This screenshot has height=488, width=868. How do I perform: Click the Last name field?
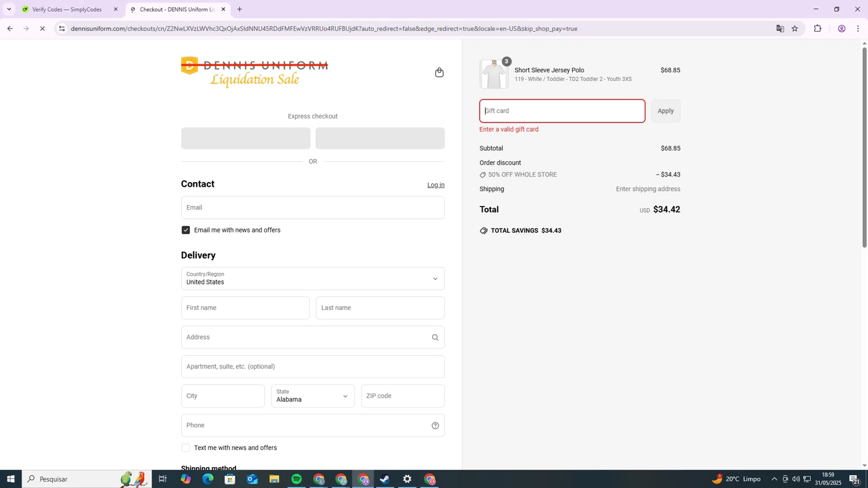[380, 308]
